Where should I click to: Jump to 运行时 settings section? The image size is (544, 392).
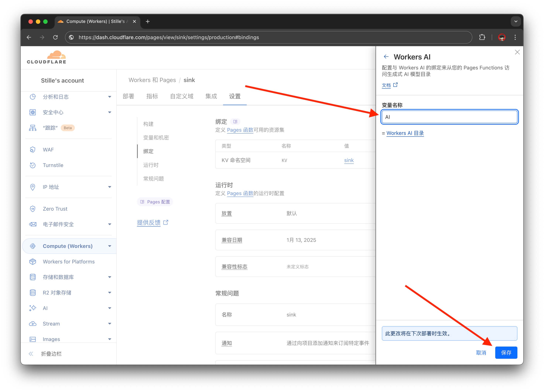pyautogui.click(x=151, y=165)
